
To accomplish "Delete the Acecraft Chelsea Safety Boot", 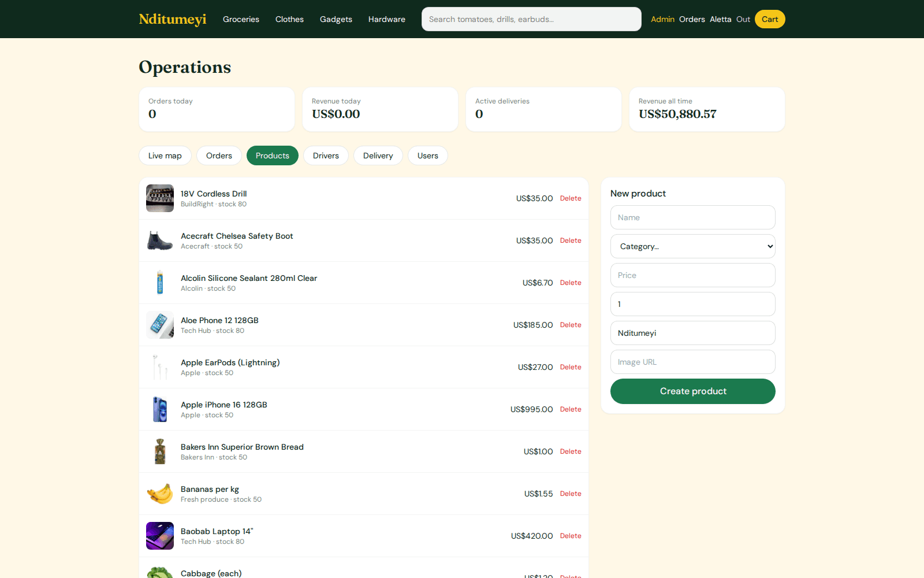I will point(571,240).
